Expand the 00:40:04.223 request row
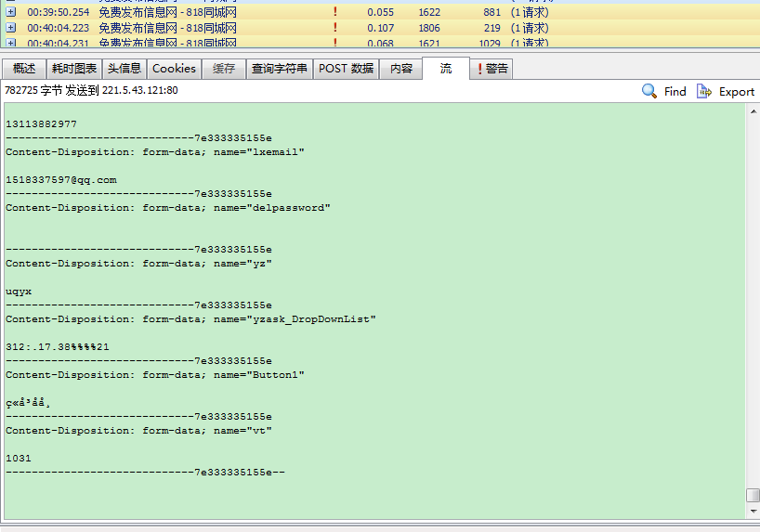The width and height of the screenshot is (760, 532). point(10,28)
